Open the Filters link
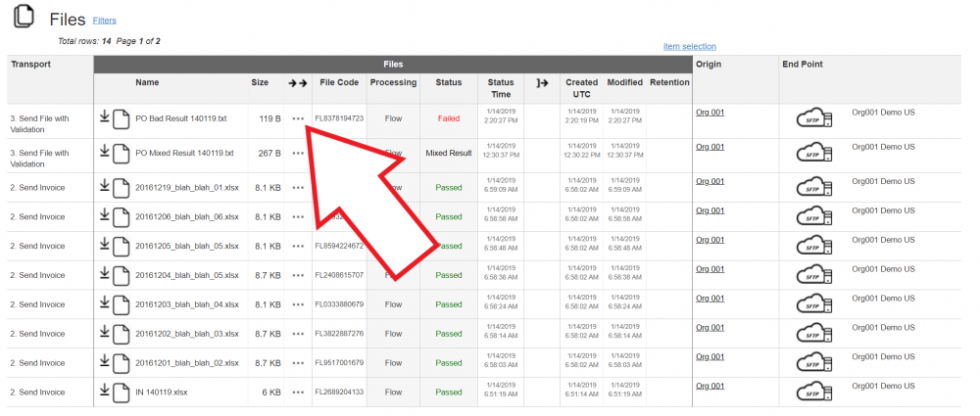Image resolution: width=980 pixels, height=416 pixels. [105, 20]
